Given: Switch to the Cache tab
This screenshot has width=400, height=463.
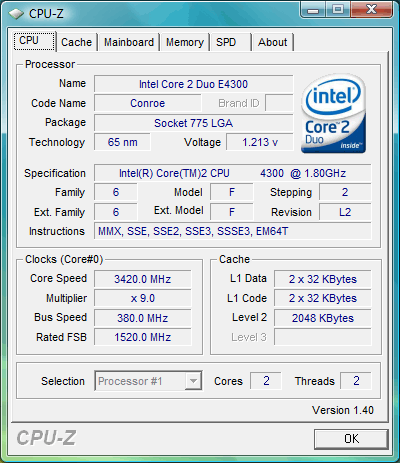Looking at the screenshot, I should (x=76, y=42).
